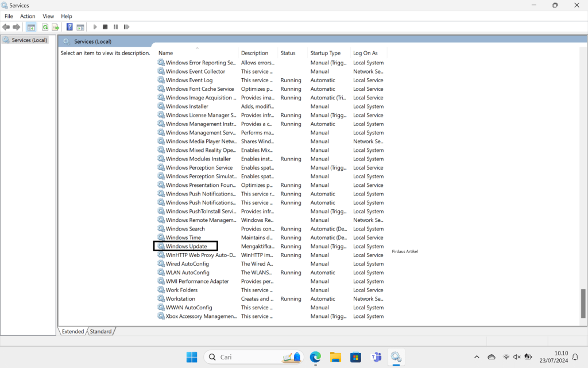Switch to the Standard tab
588x368 pixels.
coord(100,331)
